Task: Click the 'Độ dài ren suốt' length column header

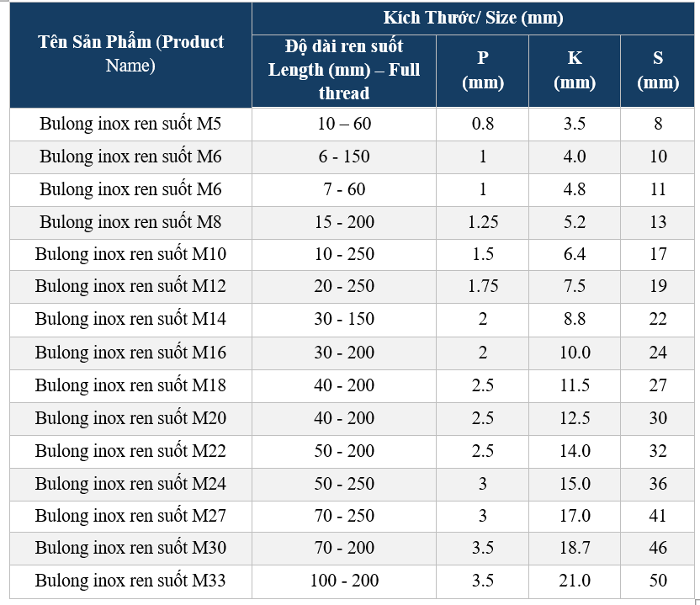Action: (344, 69)
